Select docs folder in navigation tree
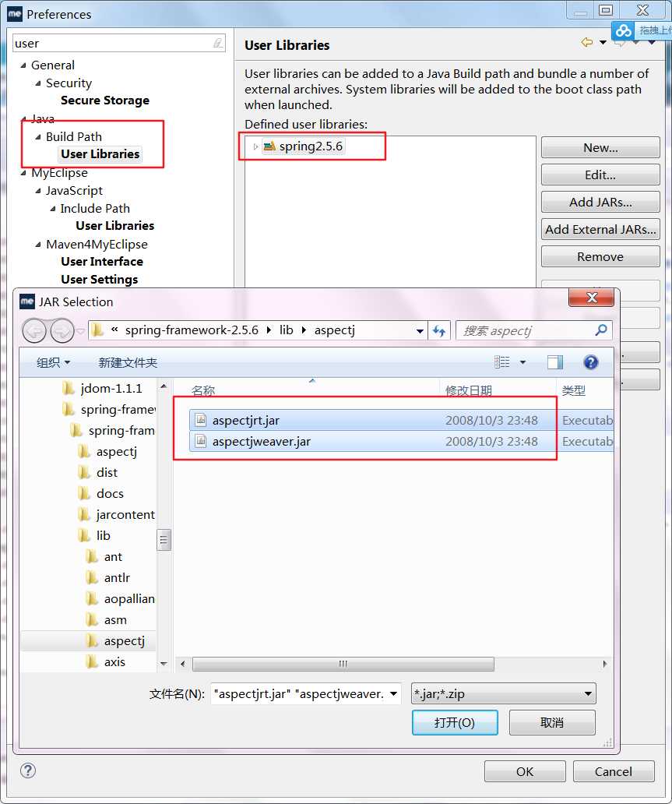Screen dimensions: 672x804 110,494
